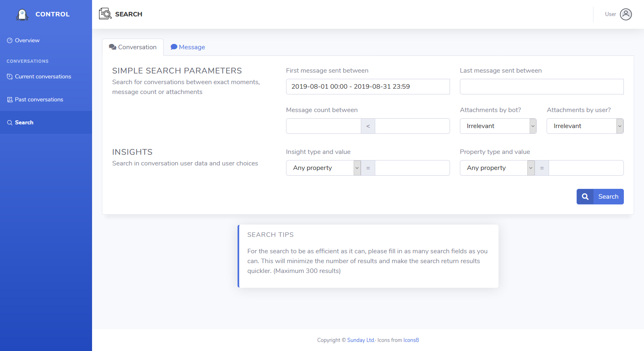
Task: Click the clock icon beside Current conversations
Action: tap(9, 76)
